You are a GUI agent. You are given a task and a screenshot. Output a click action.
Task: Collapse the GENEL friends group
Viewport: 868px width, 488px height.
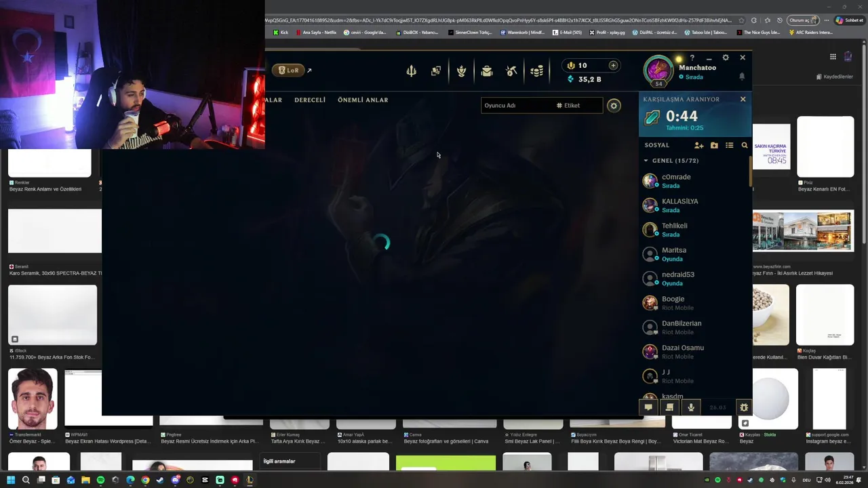[x=646, y=161]
